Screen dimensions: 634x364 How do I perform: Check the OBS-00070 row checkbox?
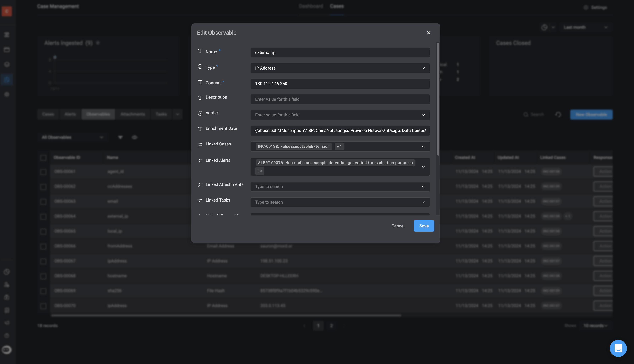43,306
